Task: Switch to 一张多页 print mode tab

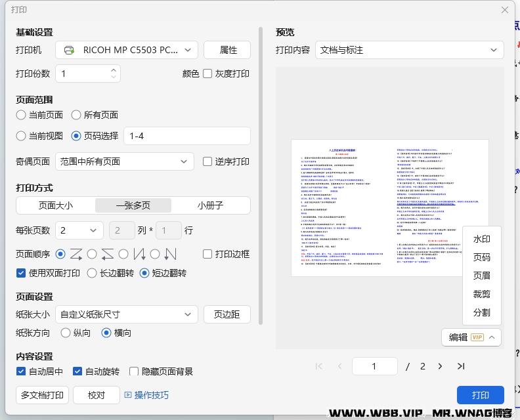Action: click(133, 205)
